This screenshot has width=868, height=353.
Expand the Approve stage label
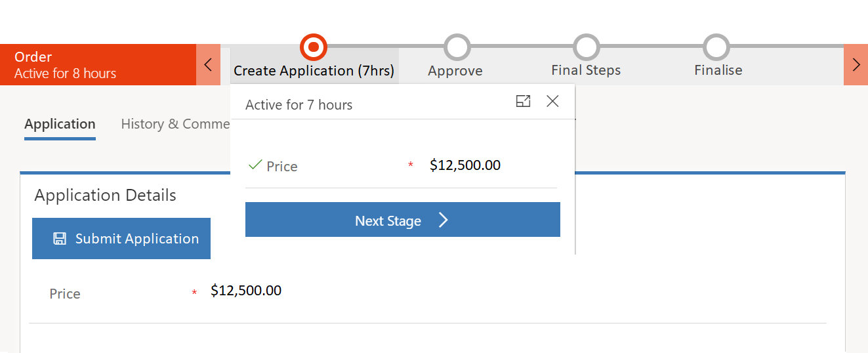(x=455, y=71)
